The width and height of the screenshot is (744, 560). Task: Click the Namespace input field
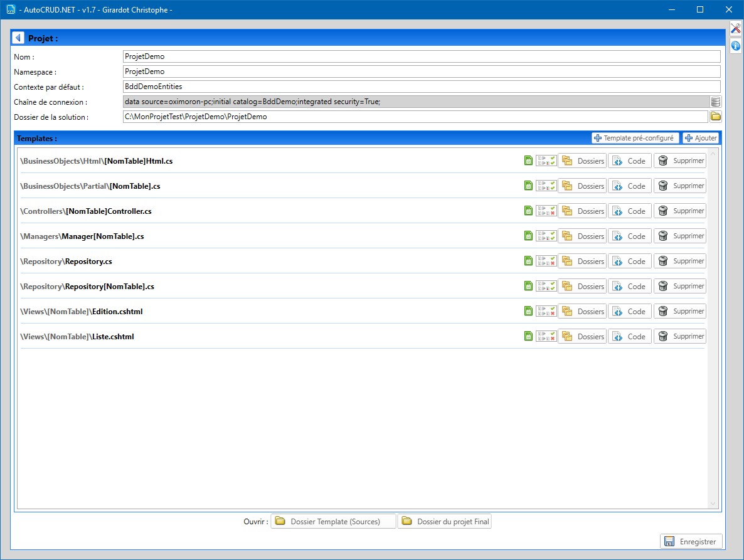pos(422,71)
